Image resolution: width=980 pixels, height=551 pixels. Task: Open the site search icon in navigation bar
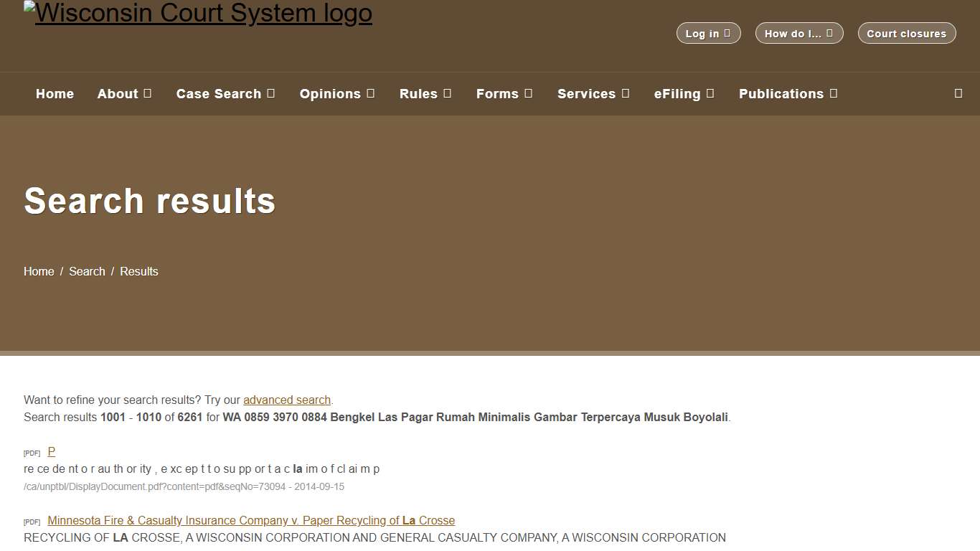[958, 93]
